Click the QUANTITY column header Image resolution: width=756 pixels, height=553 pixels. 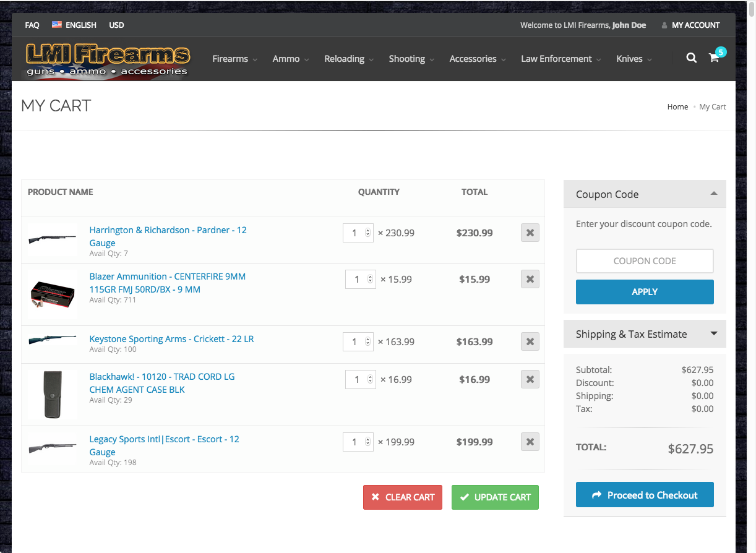point(379,192)
